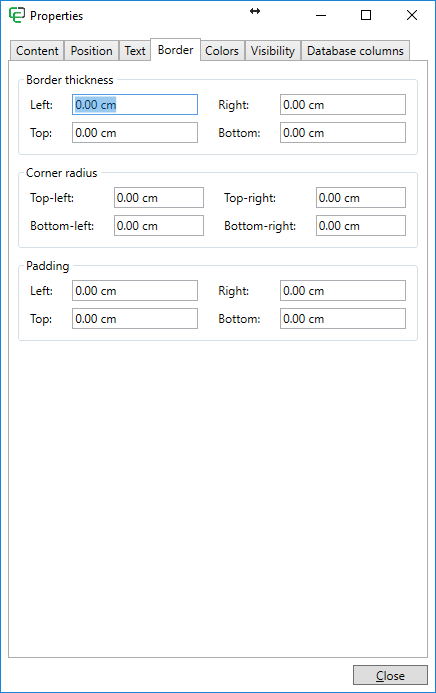Select the Bottom-right corner radius field
Image resolution: width=436 pixels, height=693 pixels.
pos(360,225)
